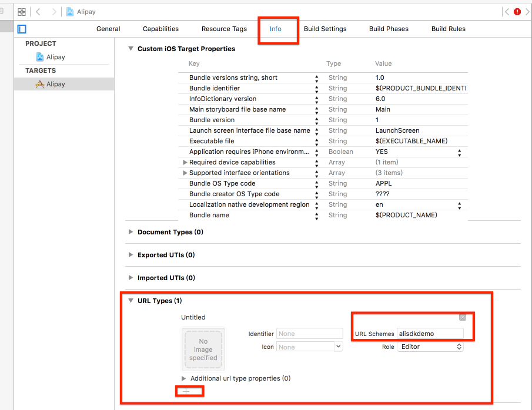Select the Info tab

pos(276,29)
